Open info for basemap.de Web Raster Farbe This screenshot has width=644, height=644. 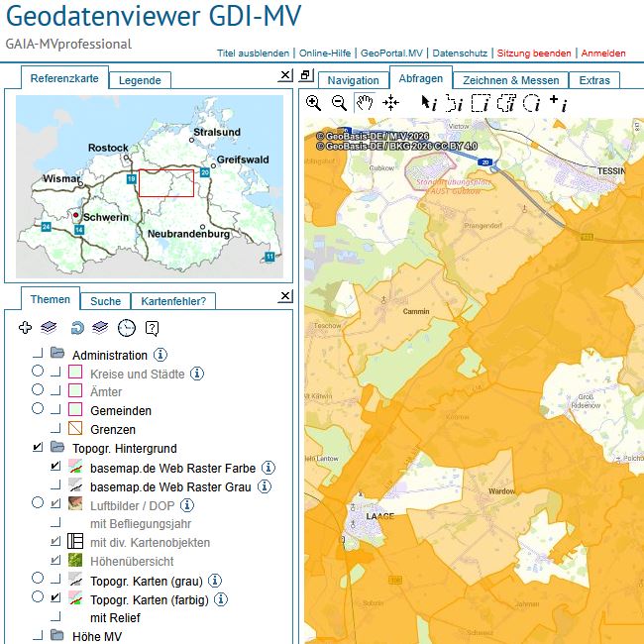[x=268, y=468]
